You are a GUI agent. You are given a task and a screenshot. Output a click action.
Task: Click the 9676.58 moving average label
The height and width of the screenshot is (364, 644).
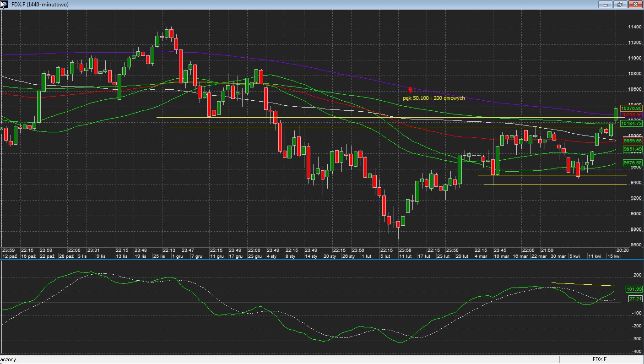tap(632, 163)
